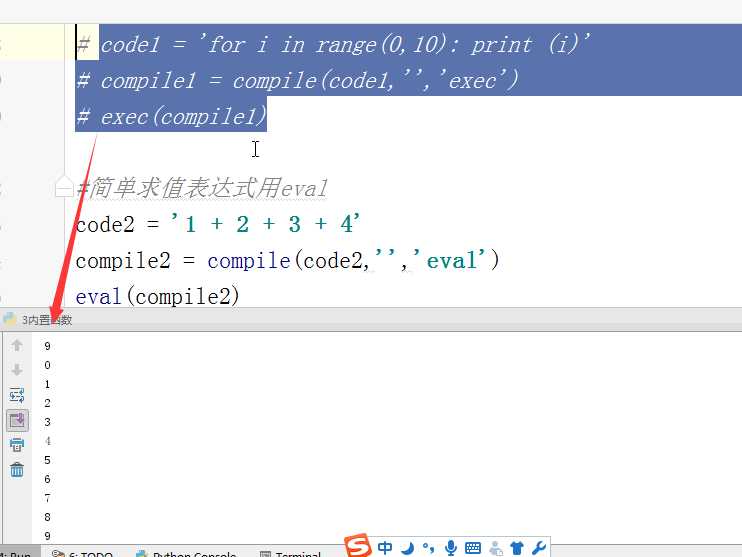This screenshot has width=742, height=557.
Task: Select the 3内置函数 run tab
Action: click(x=38, y=320)
